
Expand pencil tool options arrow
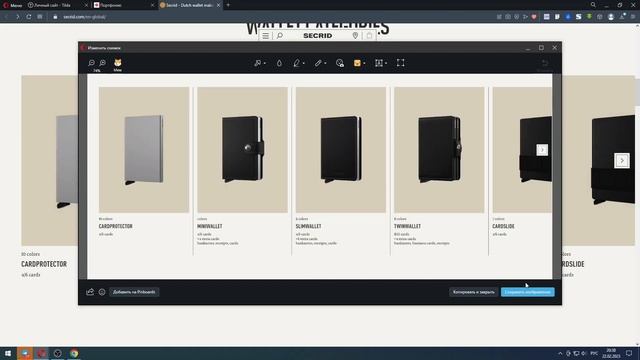(325, 63)
